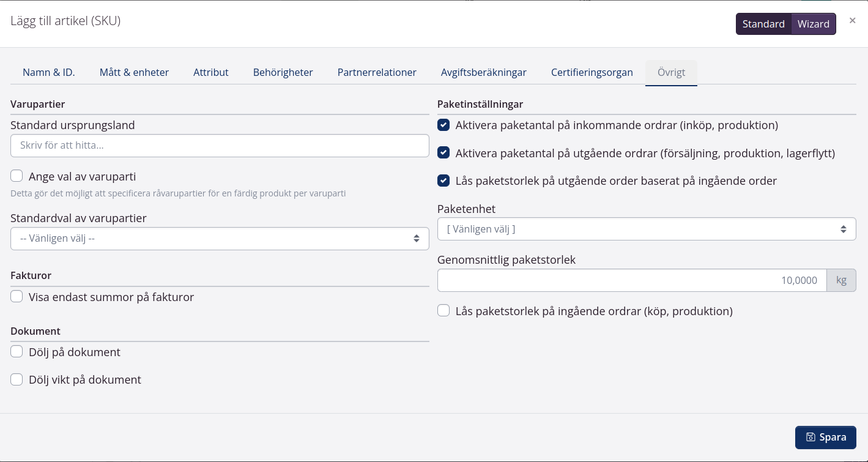Open the Paketenhet dropdown

coord(647,229)
